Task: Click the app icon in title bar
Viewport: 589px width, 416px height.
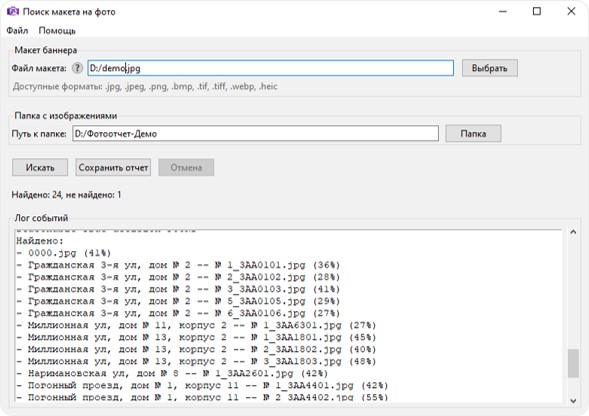Action: pyautogui.click(x=13, y=11)
